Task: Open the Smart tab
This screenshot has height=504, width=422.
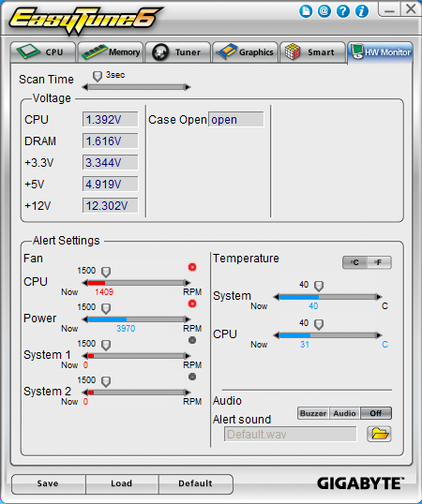Action: [312, 52]
